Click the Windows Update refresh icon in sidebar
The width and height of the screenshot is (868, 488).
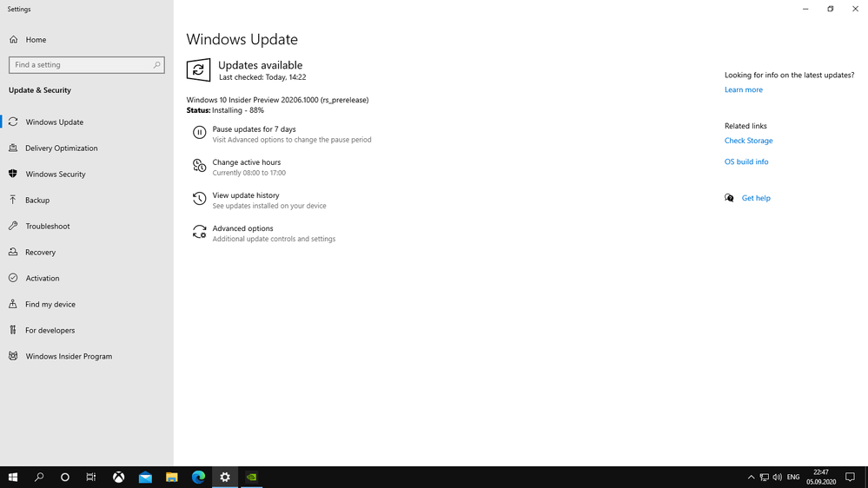[13, 122]
